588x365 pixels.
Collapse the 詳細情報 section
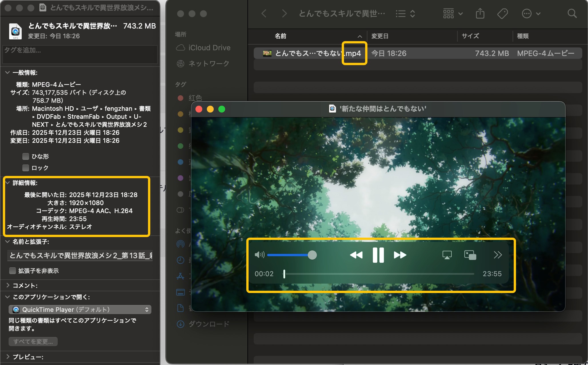[x=7, y=183]
